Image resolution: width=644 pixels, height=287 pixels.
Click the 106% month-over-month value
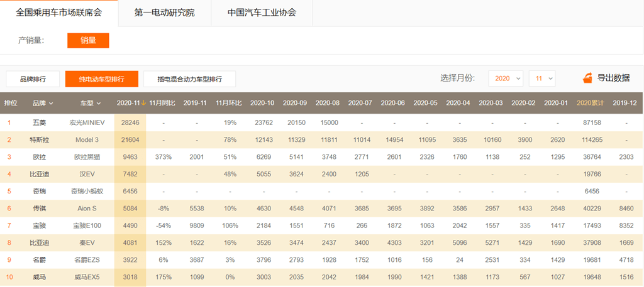pyautogui.click(x=229, y=226)
